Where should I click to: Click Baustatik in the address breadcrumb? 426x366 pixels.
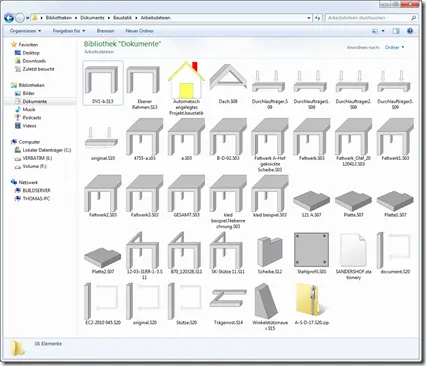coord(122,18)
